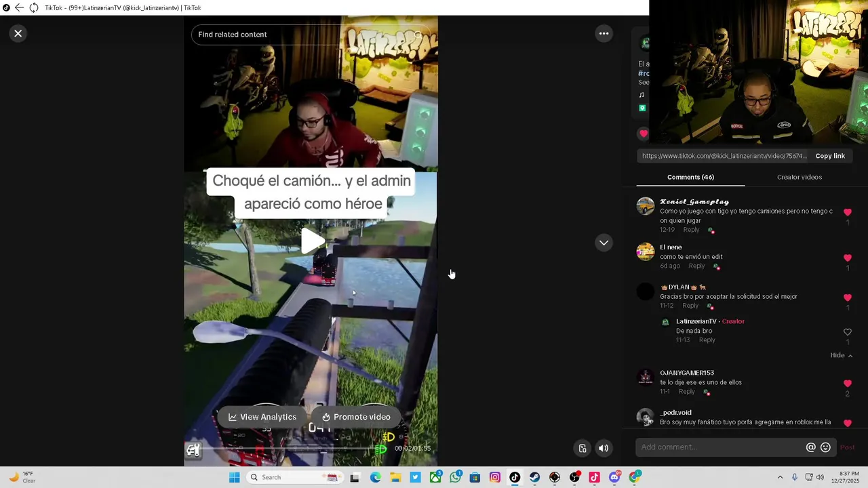This screenshot has width=868, height=488.
Task: Click the El nene username
Action: (671, 247)
